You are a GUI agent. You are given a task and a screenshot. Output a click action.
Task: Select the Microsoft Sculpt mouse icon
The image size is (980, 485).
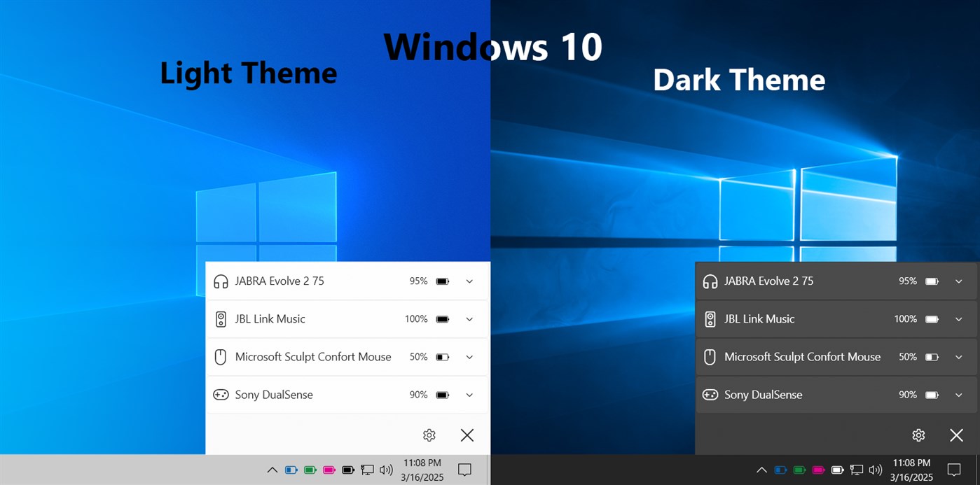point(221,357)
